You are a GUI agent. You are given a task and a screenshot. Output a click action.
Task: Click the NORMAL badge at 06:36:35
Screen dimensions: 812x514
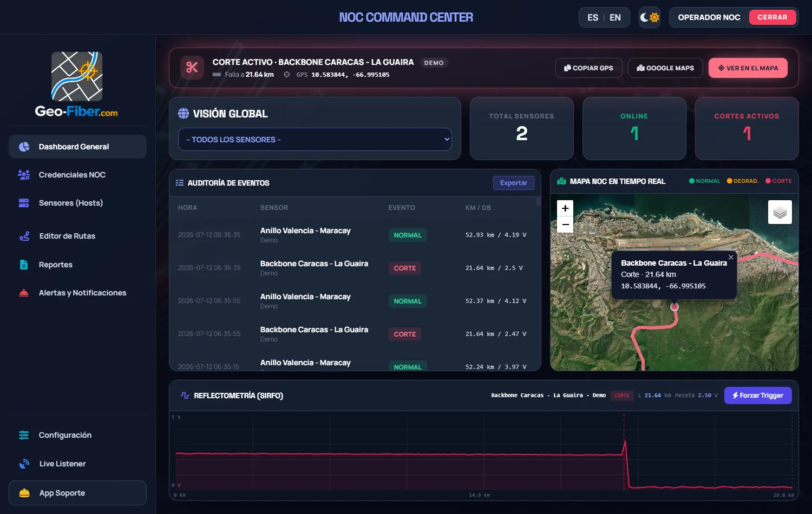click(x=408, y=235)
